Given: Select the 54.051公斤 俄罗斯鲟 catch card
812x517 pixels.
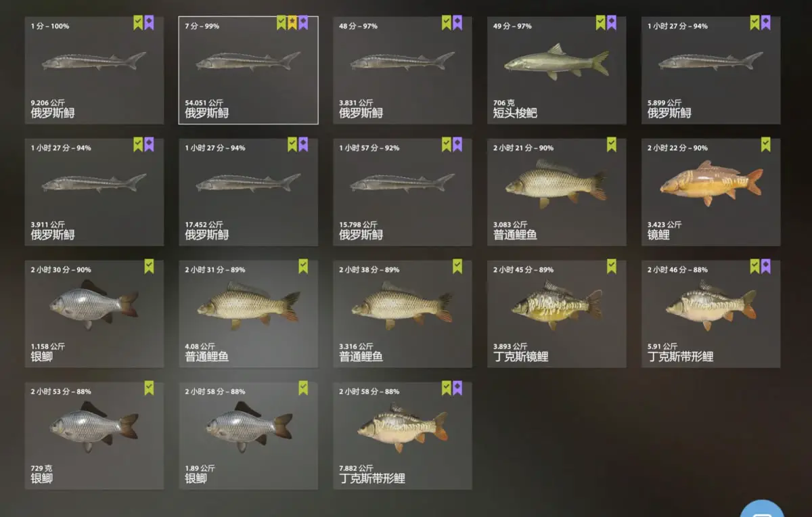Looking at the screenshot, I should (248, 70).
